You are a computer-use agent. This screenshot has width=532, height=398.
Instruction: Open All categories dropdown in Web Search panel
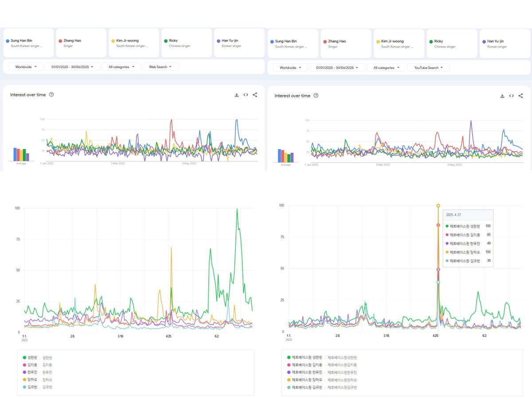(x=121, y=67)
